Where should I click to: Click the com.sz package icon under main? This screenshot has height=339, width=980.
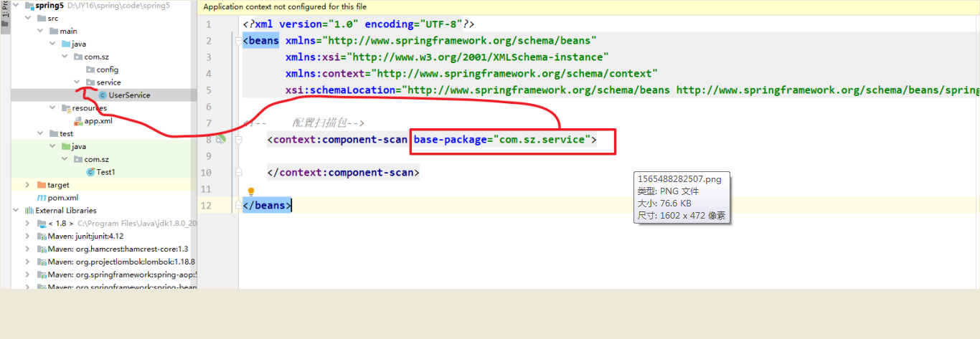click(x=77, y=57)
